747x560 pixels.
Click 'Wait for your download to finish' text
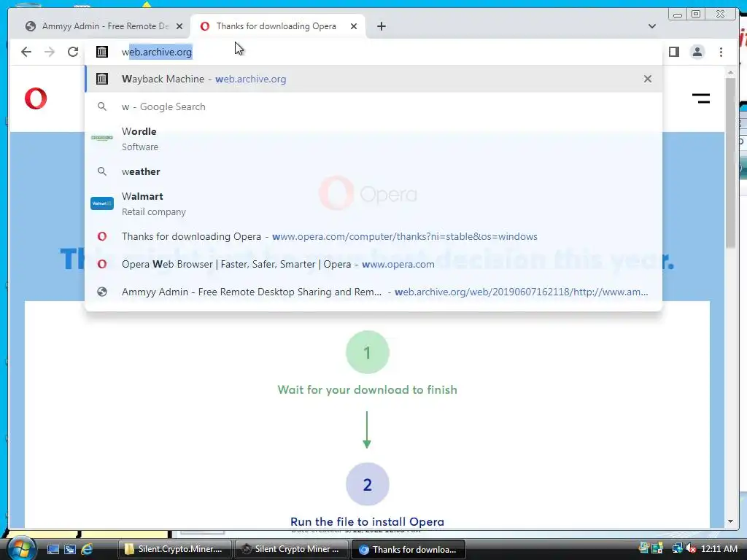pyautogui.click(x=368, y=390)
